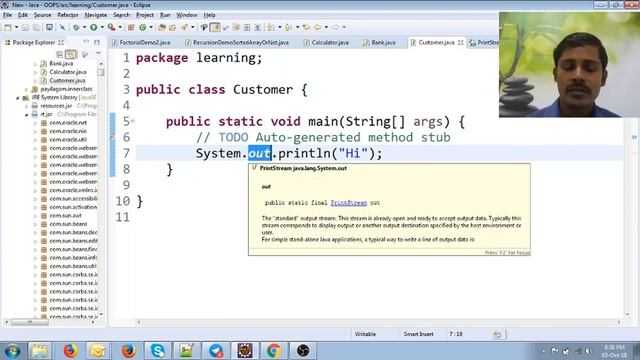Open the New Java Class dropdown arrow

tap(151, 27)
